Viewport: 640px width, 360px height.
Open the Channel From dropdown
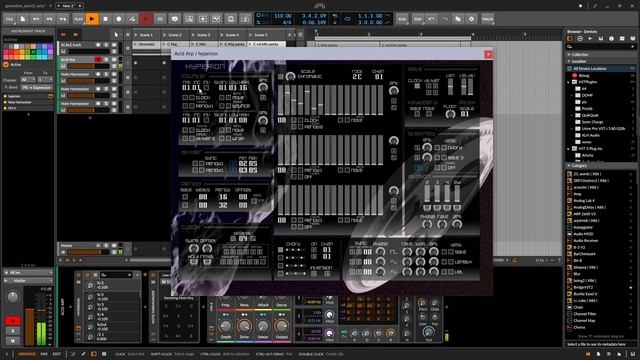28,80
